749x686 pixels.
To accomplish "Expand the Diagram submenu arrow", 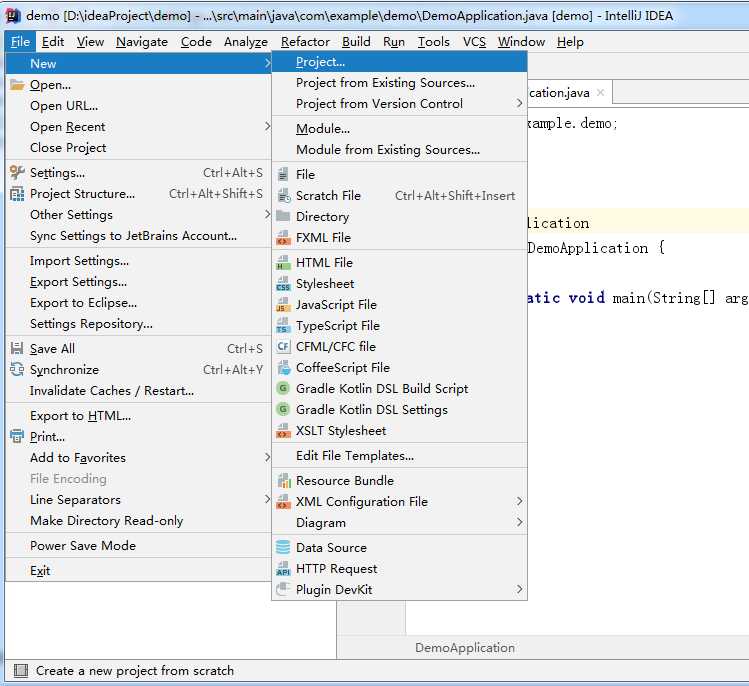I will [x=519, y=522].
